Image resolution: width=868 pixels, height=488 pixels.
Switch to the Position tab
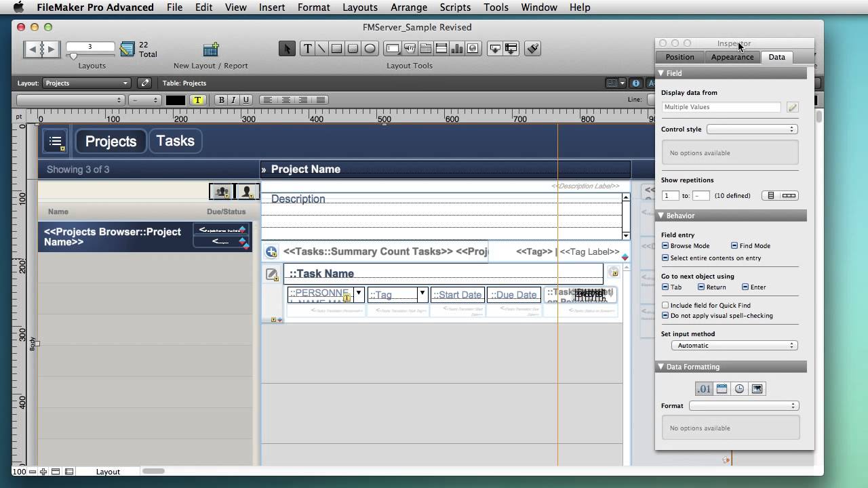tap(679, 57)
